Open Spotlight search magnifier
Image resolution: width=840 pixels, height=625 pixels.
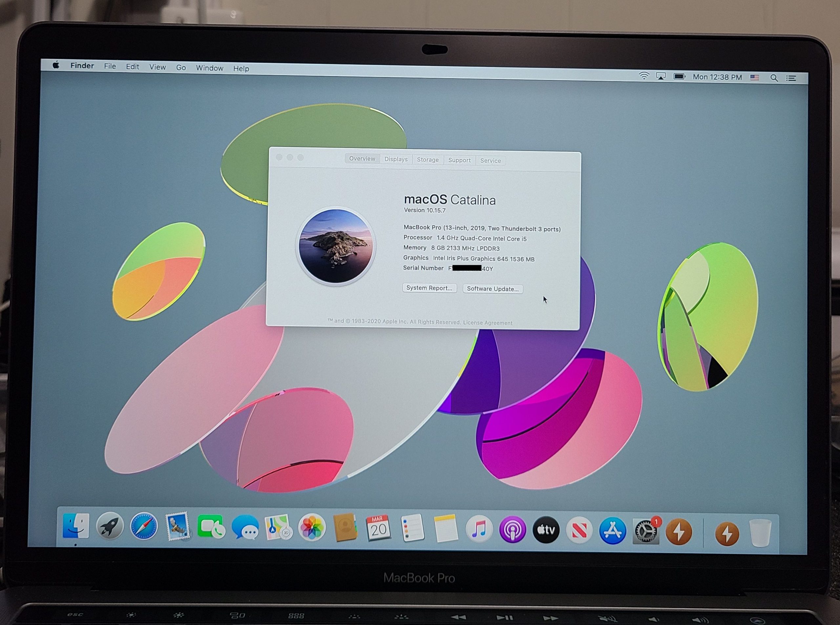(x=774, y=78)
